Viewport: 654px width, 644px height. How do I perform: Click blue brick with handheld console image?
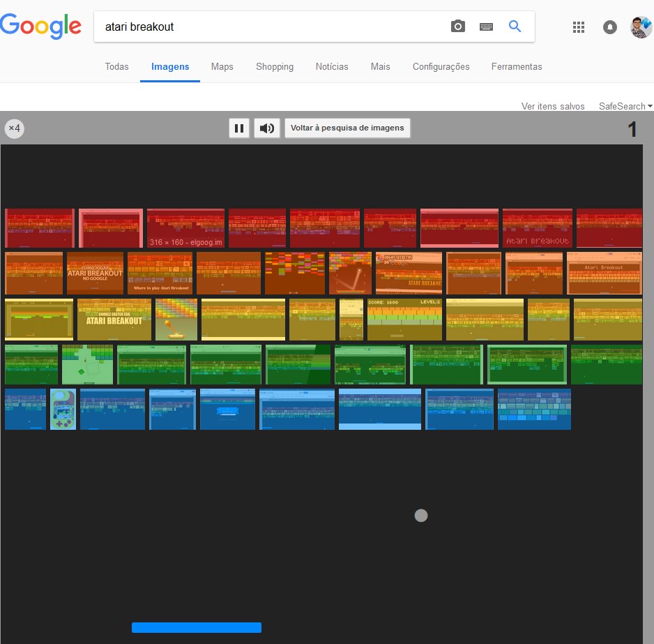tap(63, 409)
